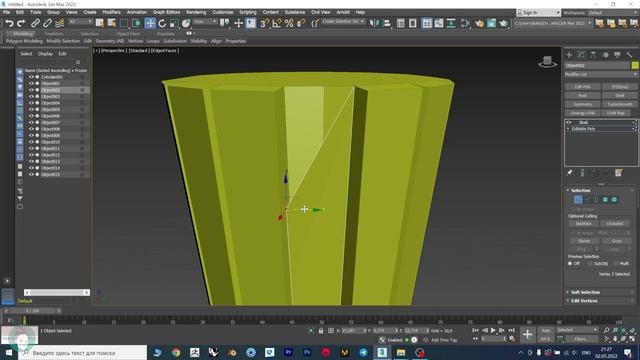Open the Curve Editor icon

439,23
